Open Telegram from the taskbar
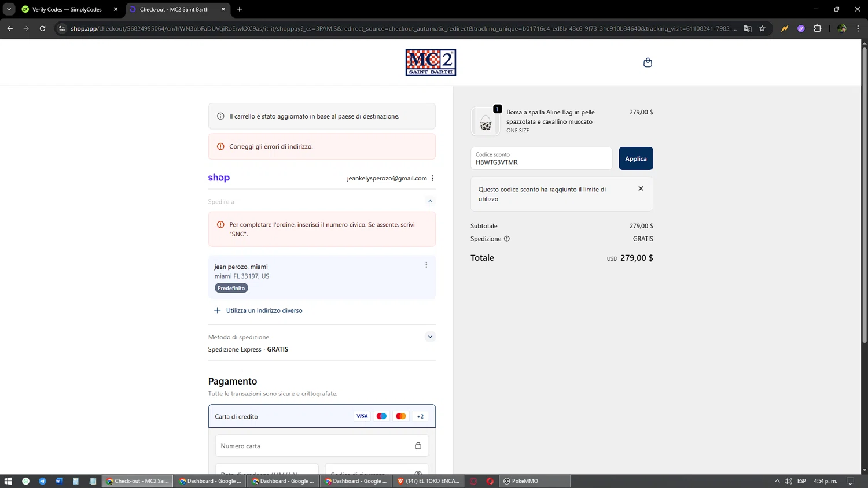 tap(42, 481)
